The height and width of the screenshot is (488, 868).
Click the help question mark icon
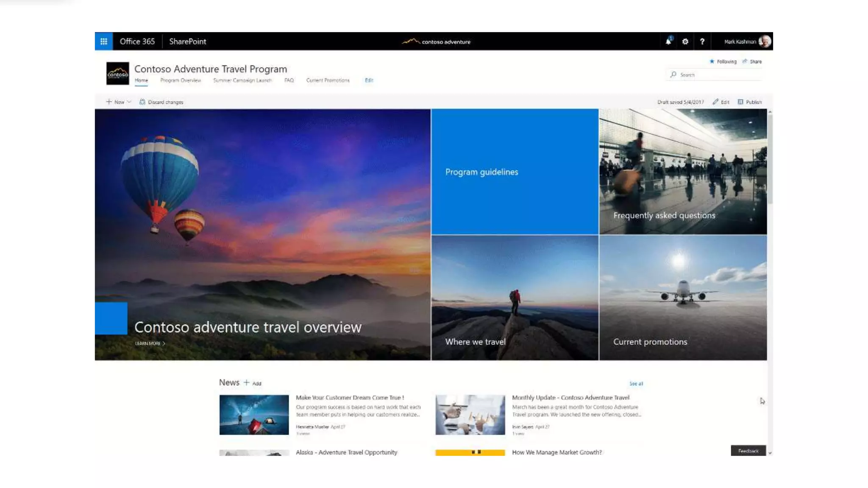(x=702, y=42)
